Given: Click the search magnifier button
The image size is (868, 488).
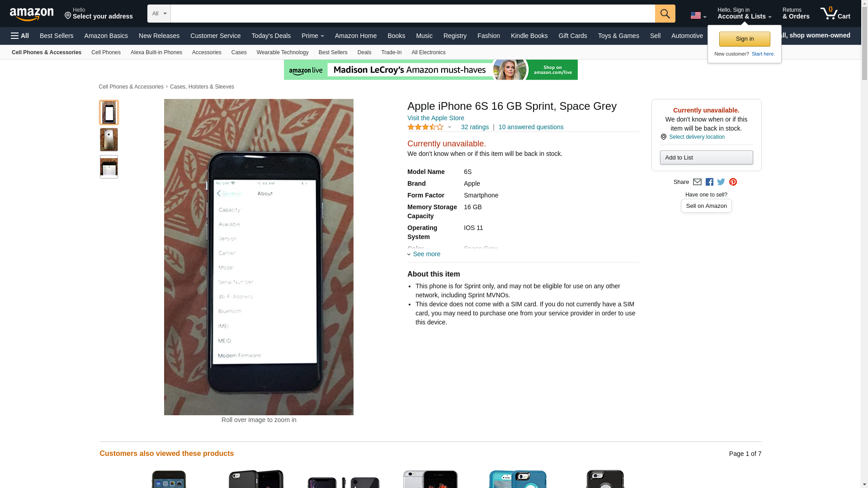Looking at the screenshot, I should click(x=665, y=14).
